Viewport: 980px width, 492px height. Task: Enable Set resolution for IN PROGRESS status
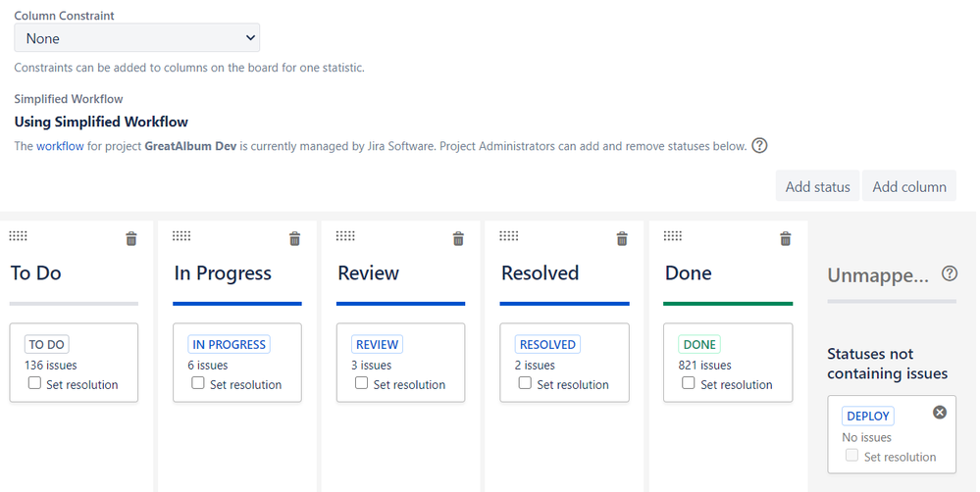coord(198,383)
